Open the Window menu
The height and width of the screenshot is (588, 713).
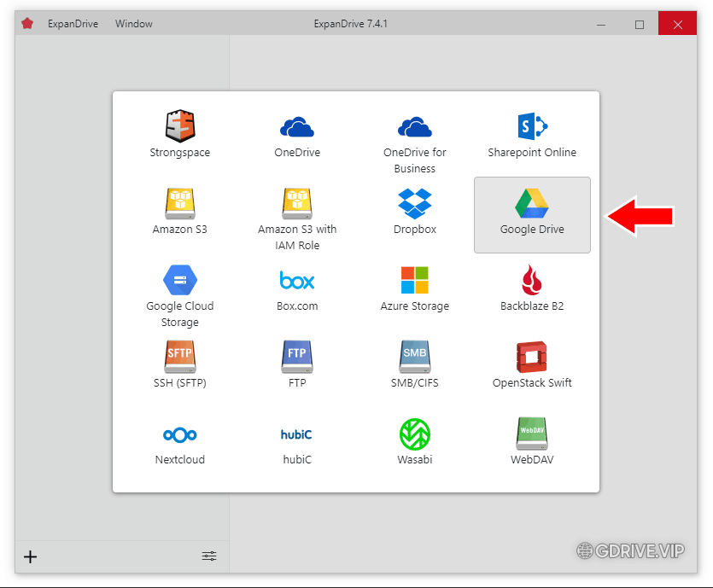tap(134, 24)
